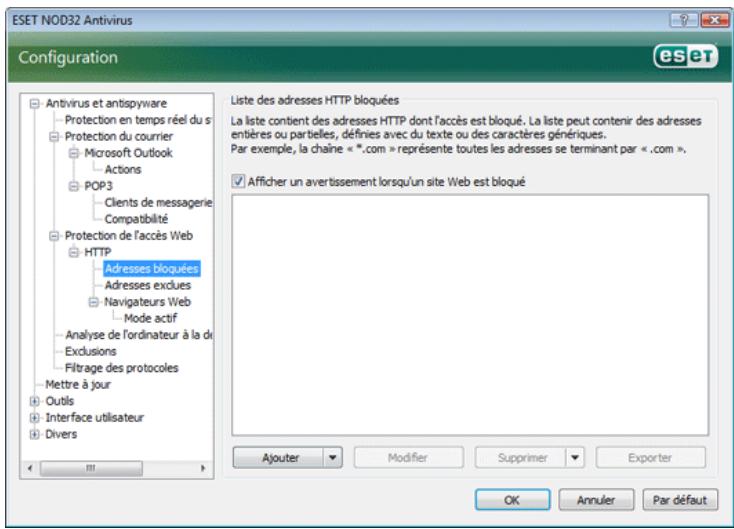Click the help question mark button
Viewport: 734px width, 529px height.
tap(684, 20)
